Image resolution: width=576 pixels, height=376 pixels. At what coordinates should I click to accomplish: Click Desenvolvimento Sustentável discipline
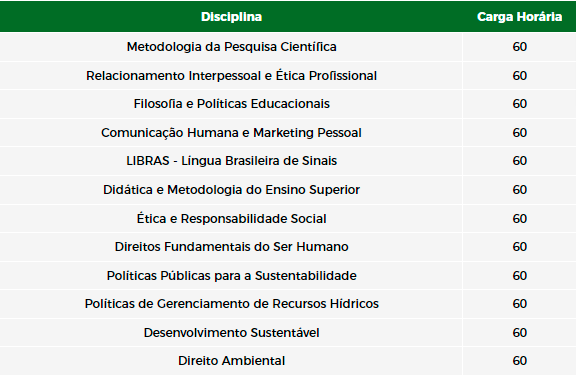coord(231,333)
